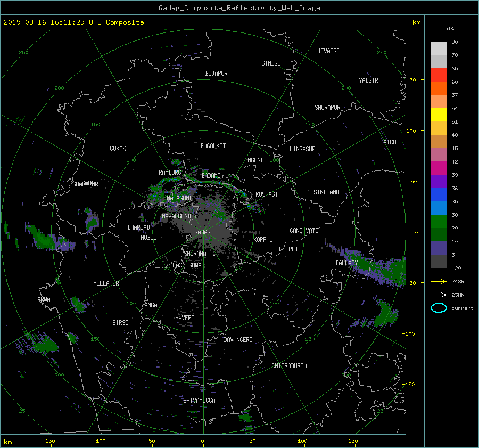
Task: Click the RAICHUR city label
Action: coord(391,142)
